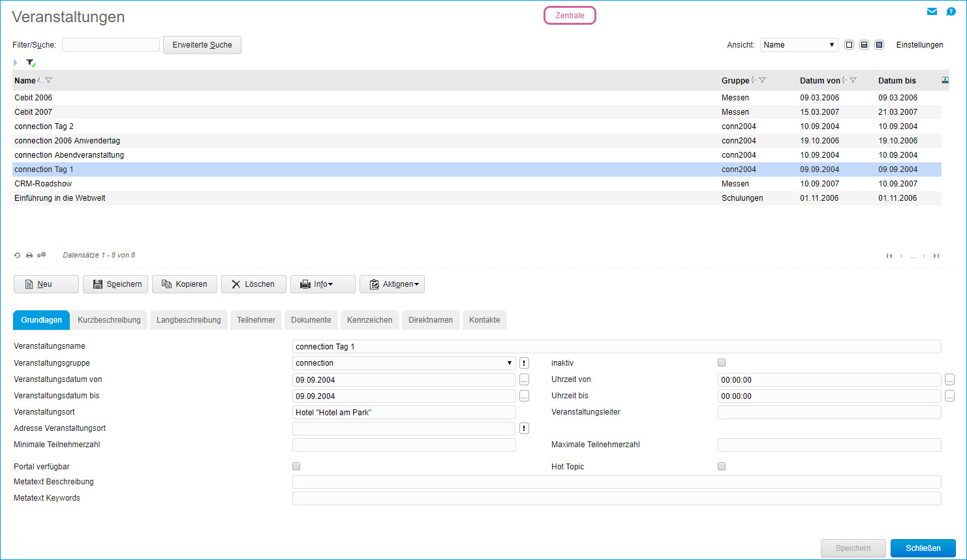This screenshot has width=967, height=560.
Task: Select the CRM-Roadshow row
Action: point(477,184)
